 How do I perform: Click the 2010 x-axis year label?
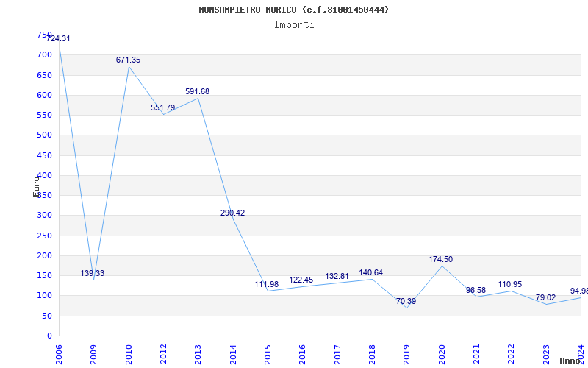(x=128, y=355)
